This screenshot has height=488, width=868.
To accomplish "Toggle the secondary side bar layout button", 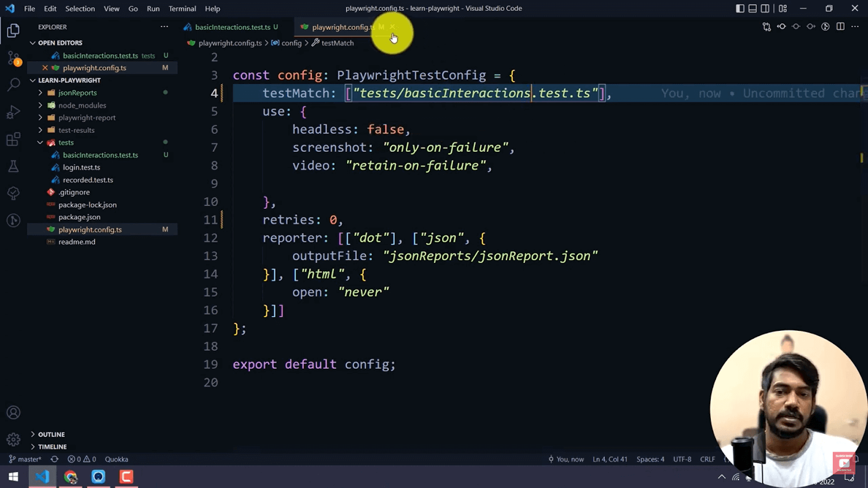I will click(765, 9).
